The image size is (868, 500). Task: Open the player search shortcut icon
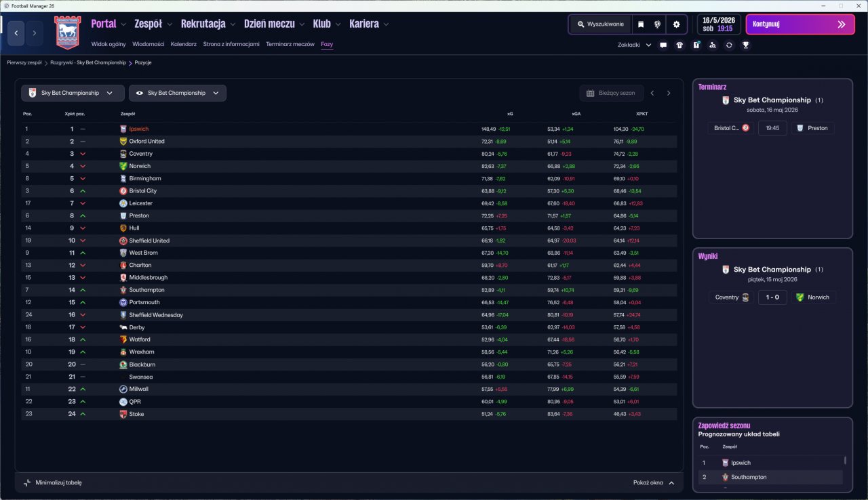(x=713, y=45)
